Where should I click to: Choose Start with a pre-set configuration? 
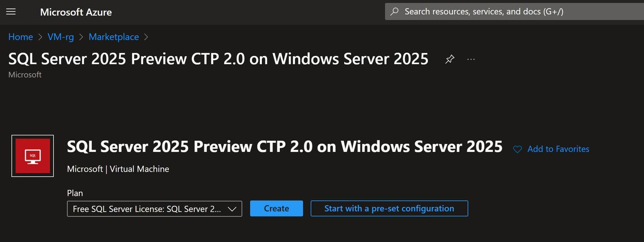(x=389, y=208)
